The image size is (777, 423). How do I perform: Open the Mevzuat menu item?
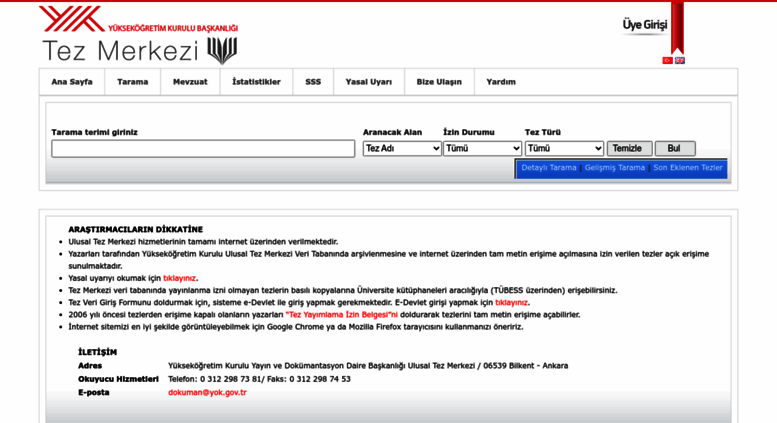tap(190, 82)
